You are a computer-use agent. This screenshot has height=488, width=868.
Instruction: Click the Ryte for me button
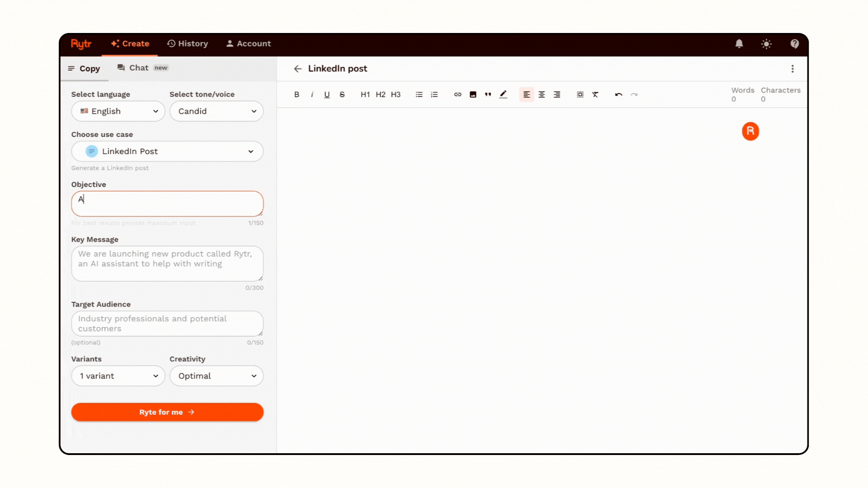pos(167,412)
